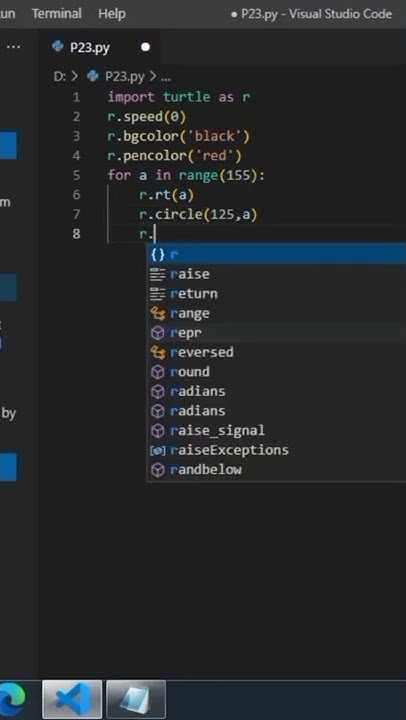Image resolution: width=406 pixels, height=720 pixels.
Task: Click the Python file icon on P23.py tab
Action: pos(58,47)
